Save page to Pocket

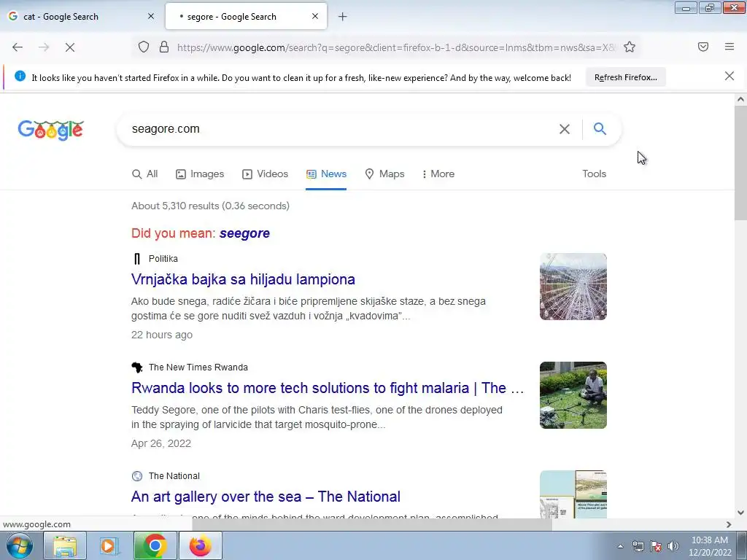703,47
